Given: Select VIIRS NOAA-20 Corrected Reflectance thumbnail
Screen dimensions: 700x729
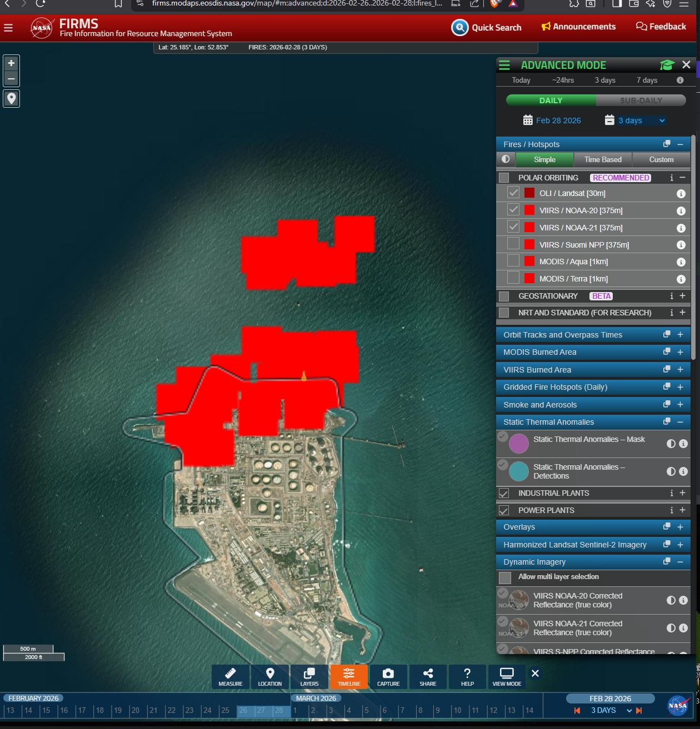Looking at the screenshot, I should tap(518, 600).
